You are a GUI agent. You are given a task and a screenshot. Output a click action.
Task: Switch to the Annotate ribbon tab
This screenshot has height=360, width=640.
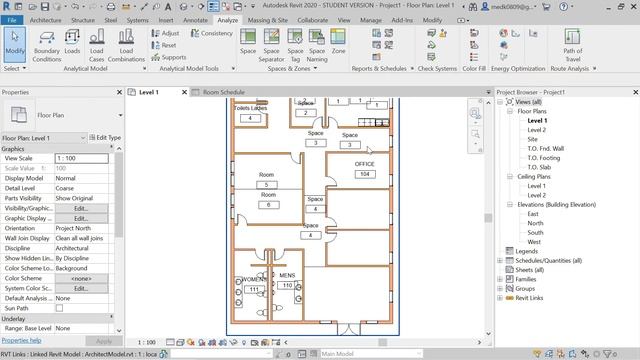(x=195, y=20)
